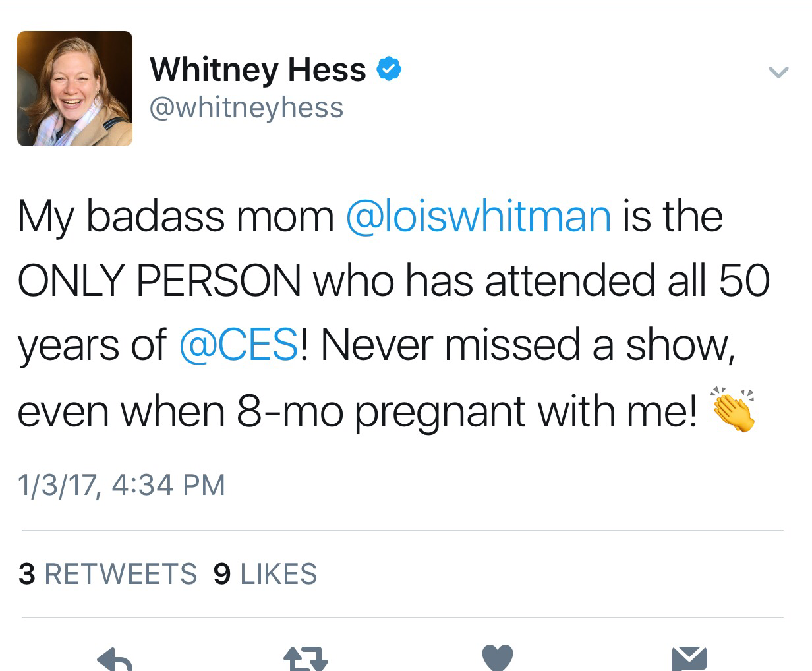Send tweet via the envelope message icon

click(x=689, y=659)
